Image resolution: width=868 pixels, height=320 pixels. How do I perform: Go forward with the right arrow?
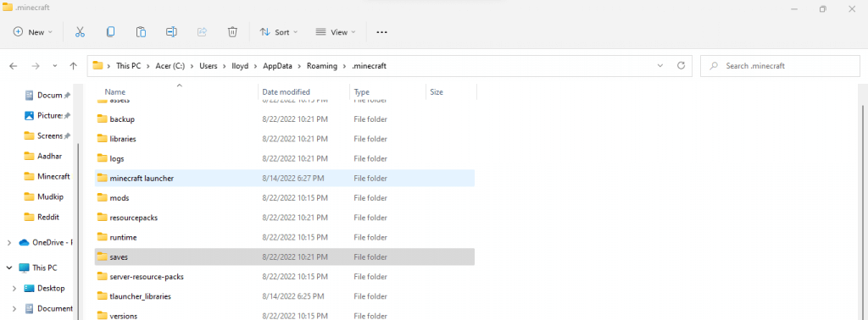36,66
